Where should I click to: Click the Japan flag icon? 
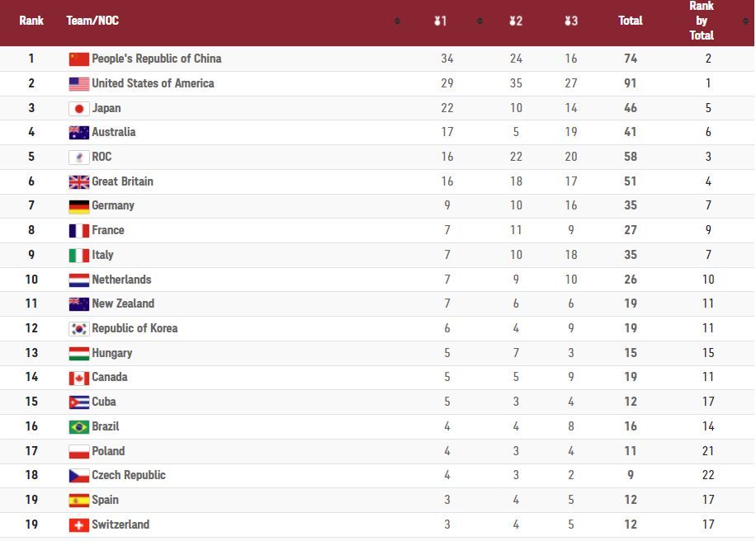pos(79,109)
